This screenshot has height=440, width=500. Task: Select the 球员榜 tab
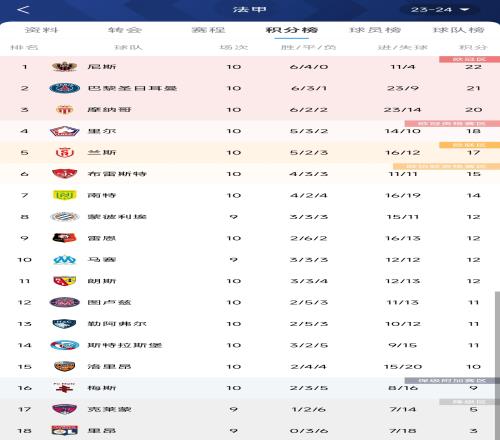(x=375, y=30)
